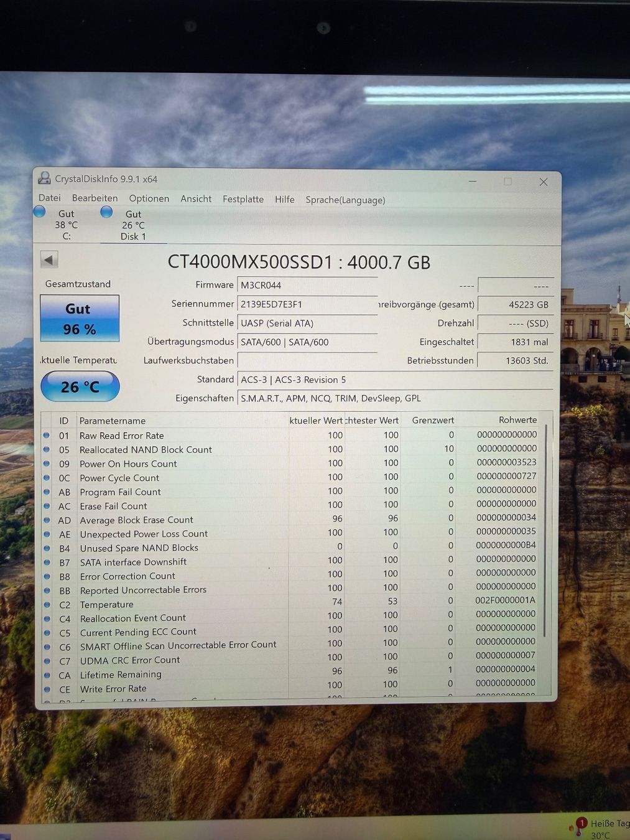The image size is (630, 840).
Task: Minimize the CrystalDiskInfo window
Action: point(473,181)
